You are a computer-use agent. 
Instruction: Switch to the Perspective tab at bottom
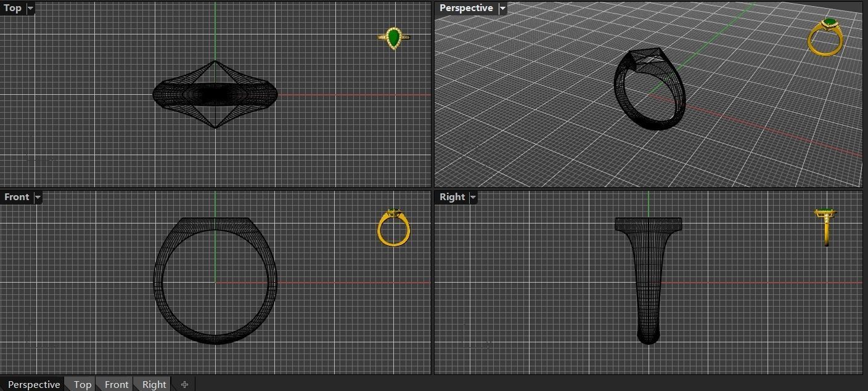[x=34, y=384]
